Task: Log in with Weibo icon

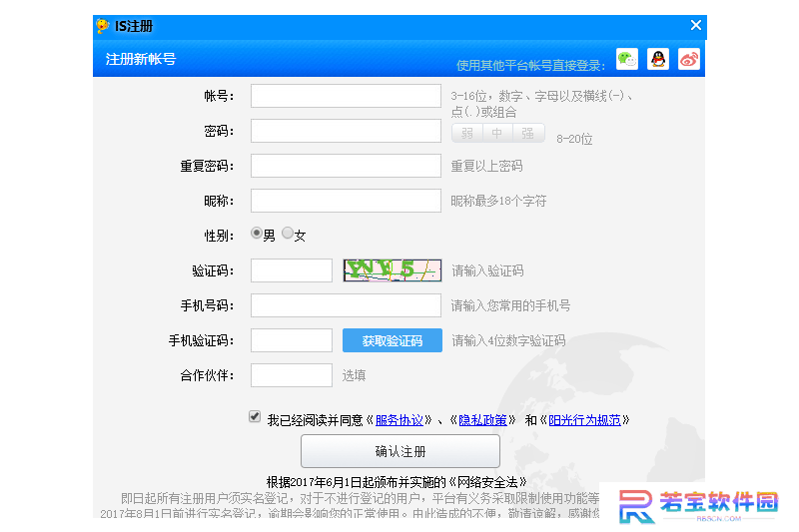Action: [x=689, y=59]
